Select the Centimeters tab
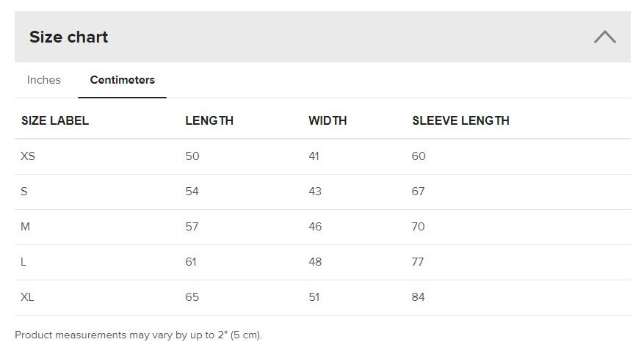This screenshot has height=364, width=644. 122,80
